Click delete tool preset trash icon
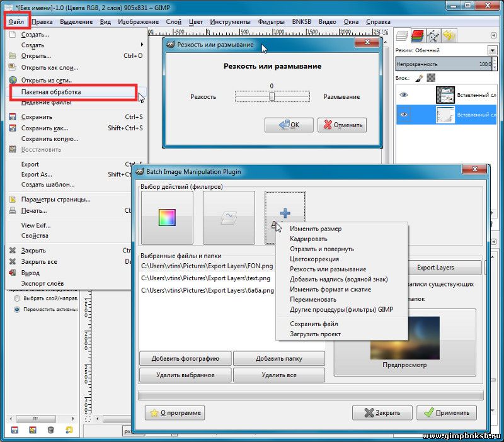This screenshot has width=504, height=442. coord(50,430)
